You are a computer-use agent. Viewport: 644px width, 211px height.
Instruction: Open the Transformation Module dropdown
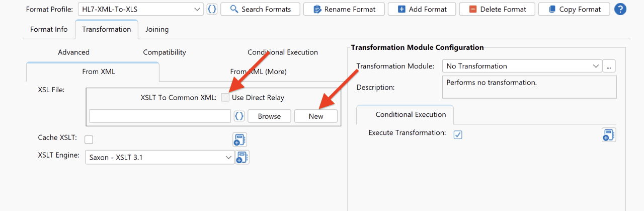pyautogui.click(x=522, y=66)
